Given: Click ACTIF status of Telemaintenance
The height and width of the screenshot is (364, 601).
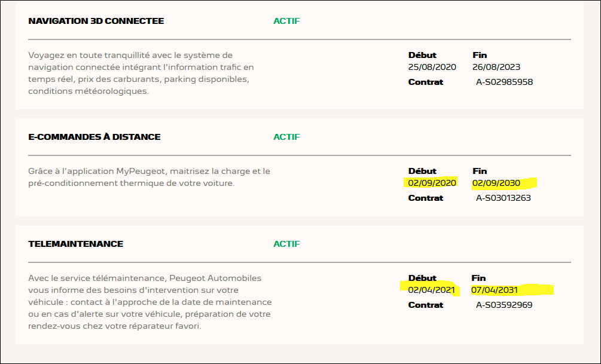Looking at the screenshot, I should coord(286,244).
